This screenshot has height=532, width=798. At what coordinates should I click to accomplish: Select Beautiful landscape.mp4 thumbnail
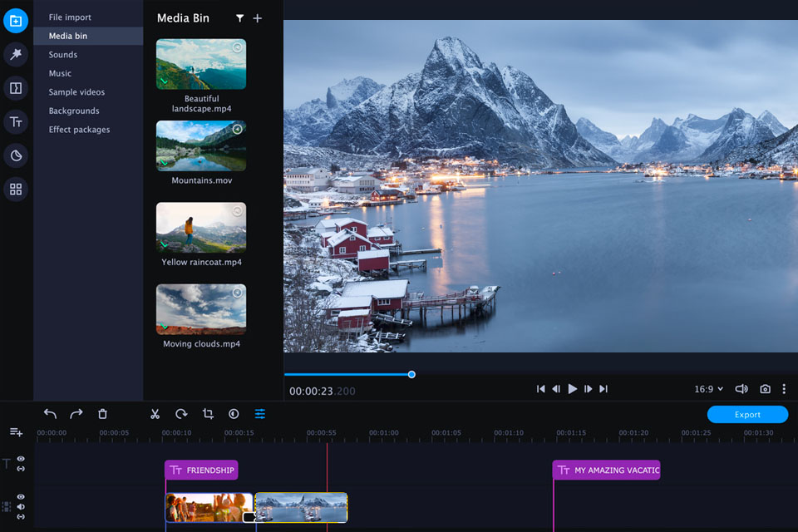pos(201,64)
